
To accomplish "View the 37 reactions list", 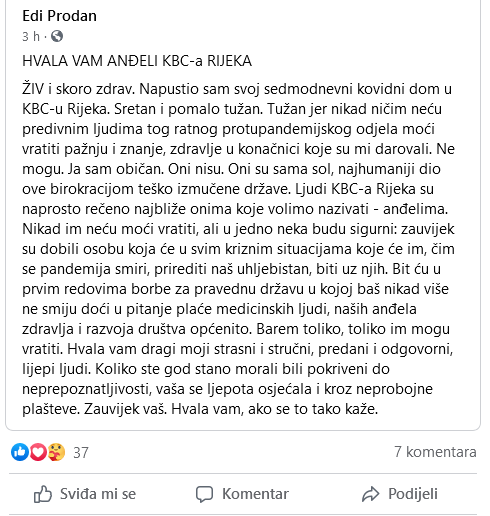I will pos(81,453).
